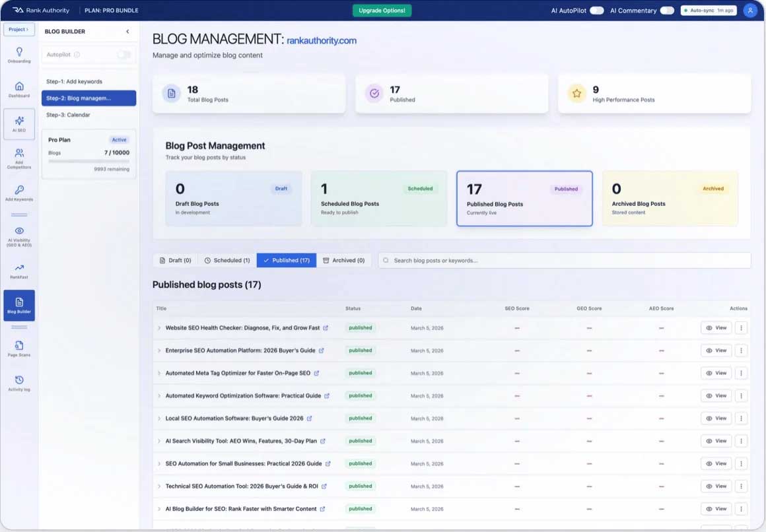Open the Project dropdown
The width and height of the screenshot is (766, 532).
coord(19,29)
